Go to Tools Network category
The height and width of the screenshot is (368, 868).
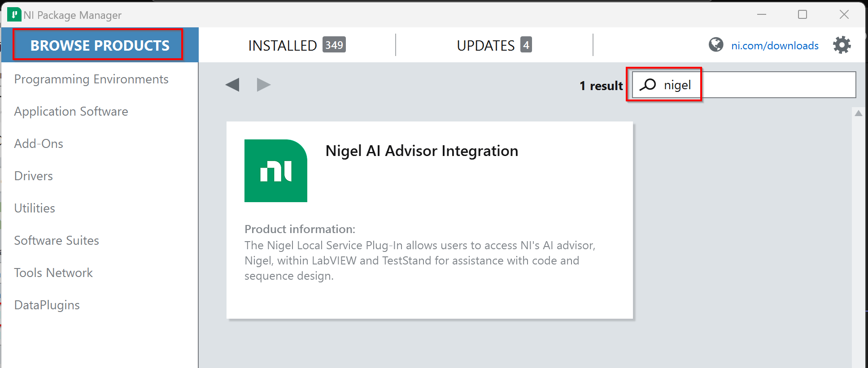coord(53,273)
